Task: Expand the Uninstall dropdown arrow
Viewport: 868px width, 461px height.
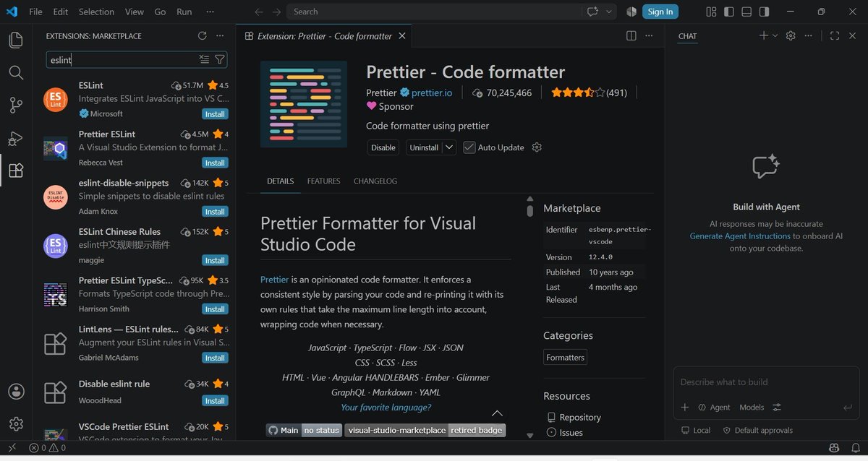Action: coord(449,147)
